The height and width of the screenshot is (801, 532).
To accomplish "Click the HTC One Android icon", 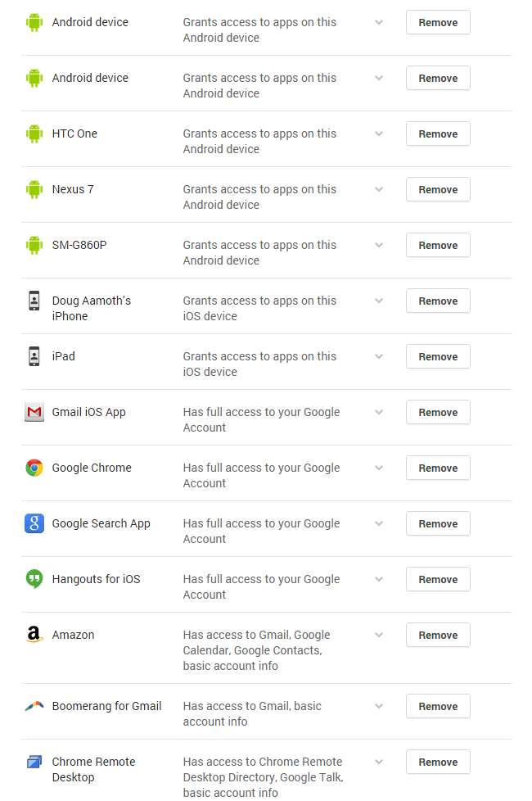I will (34, 133).
